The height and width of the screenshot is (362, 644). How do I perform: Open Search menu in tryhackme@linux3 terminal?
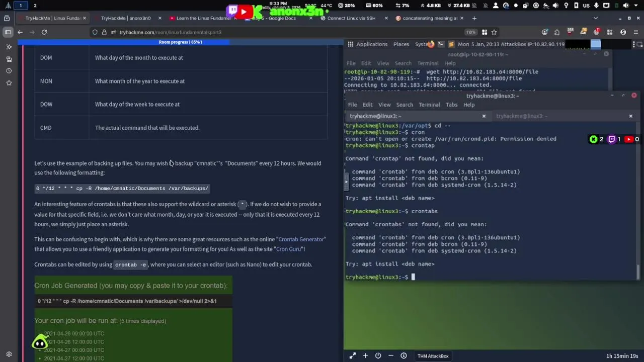tap(405, 105)
